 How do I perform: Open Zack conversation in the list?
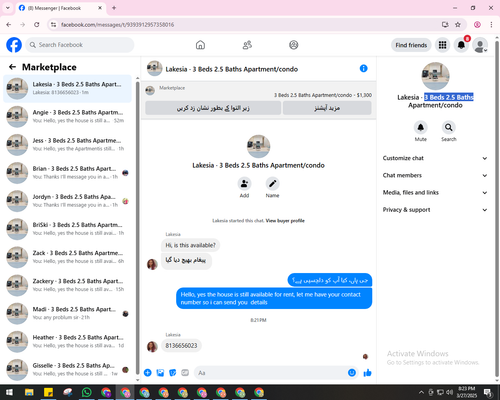click(x=67, y=257)
